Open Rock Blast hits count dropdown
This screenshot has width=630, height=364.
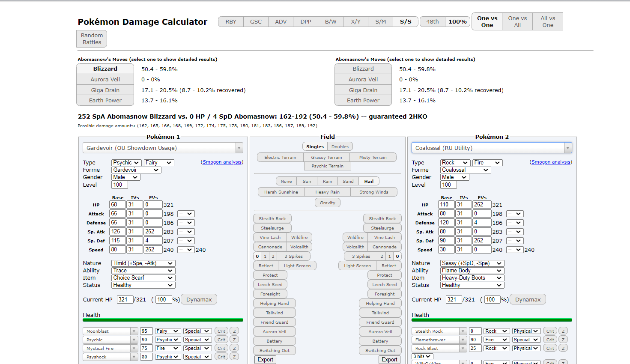(x=422, y=356)
